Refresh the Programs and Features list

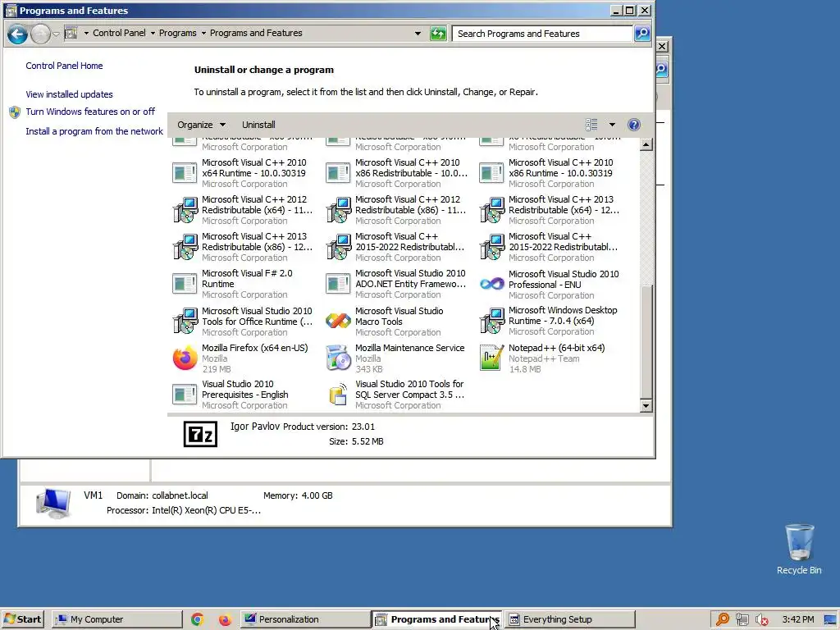pyautogui.click(x=438, y=34)
